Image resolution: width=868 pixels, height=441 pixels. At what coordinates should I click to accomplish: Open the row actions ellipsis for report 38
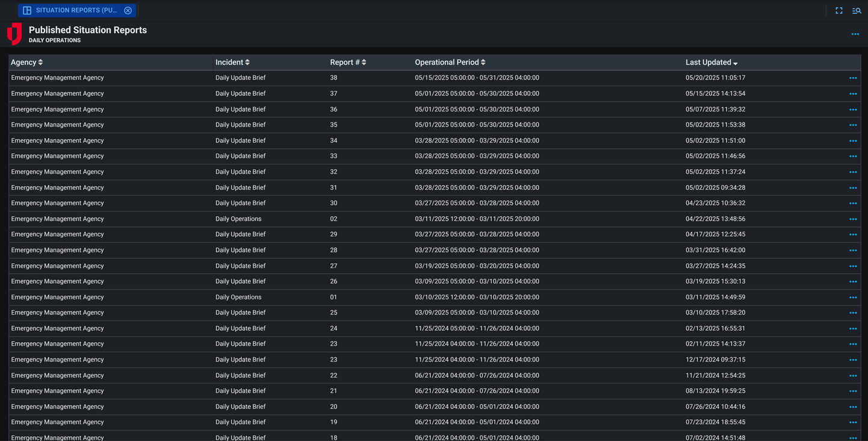(x=853, y=78)
